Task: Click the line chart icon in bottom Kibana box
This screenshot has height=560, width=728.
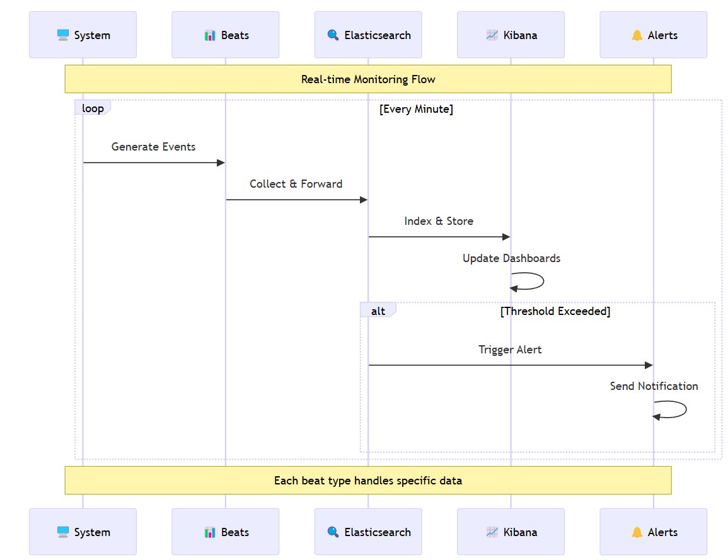Action: [x=492, y=532]
